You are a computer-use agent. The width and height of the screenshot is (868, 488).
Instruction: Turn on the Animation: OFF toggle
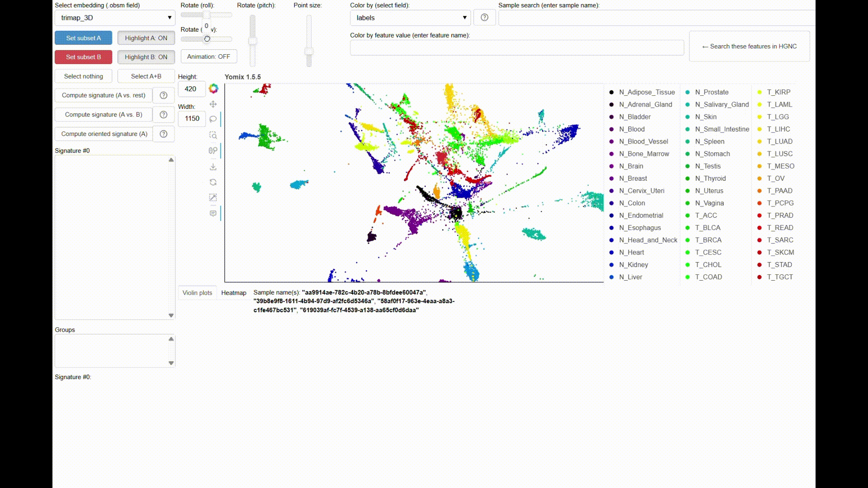208,56
